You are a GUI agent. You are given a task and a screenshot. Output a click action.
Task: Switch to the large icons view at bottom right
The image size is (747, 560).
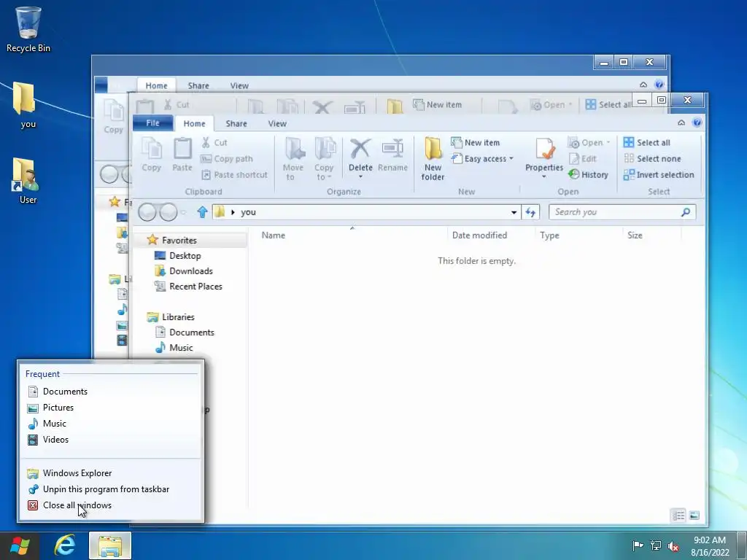tap(694, 516)
